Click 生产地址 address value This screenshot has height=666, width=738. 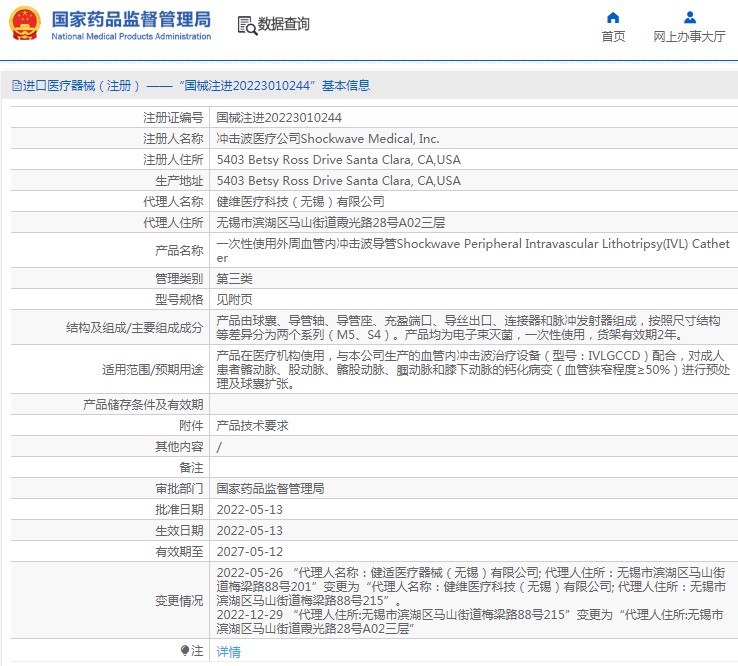[338, 181]
